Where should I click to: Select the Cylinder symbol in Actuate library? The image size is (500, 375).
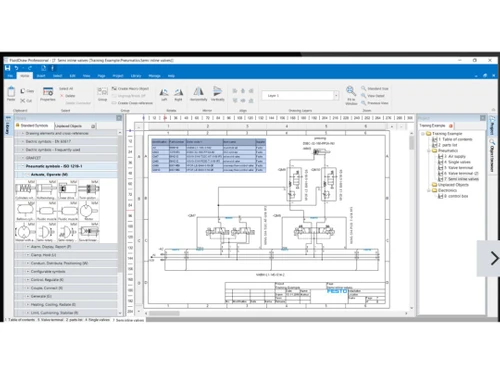pos(25,190)
